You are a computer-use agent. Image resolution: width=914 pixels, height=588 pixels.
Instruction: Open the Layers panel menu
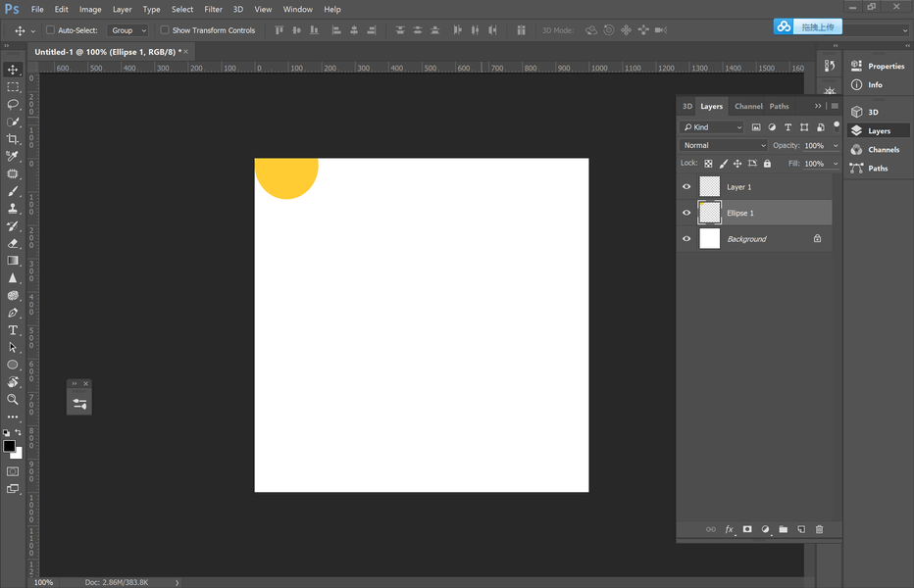(x=835, y=106)
